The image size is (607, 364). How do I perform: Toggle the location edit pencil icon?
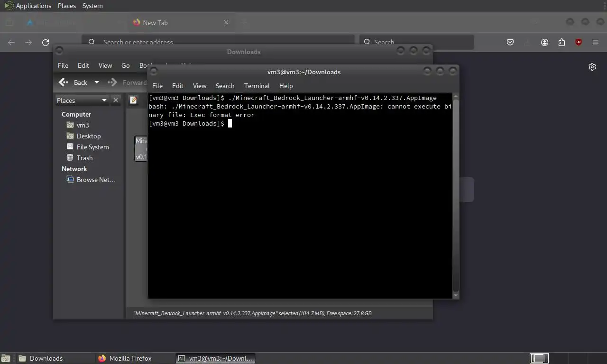134,100
